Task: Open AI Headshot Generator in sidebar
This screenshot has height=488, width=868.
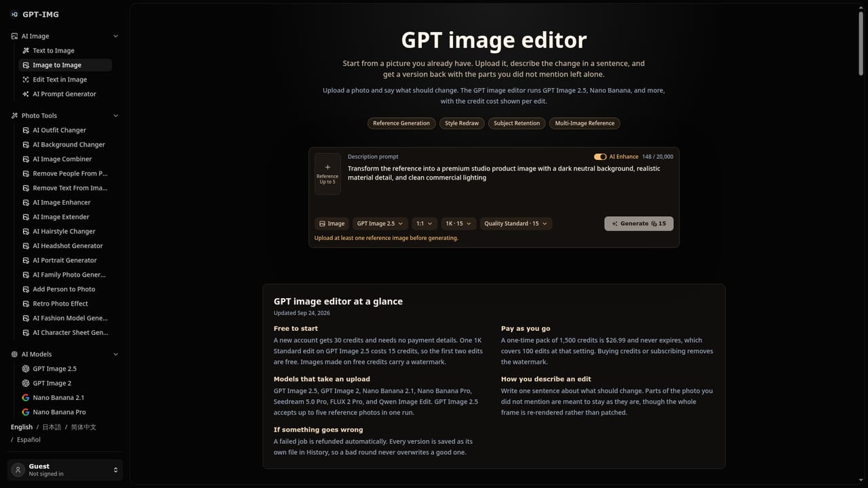Action: click(65, 246)
